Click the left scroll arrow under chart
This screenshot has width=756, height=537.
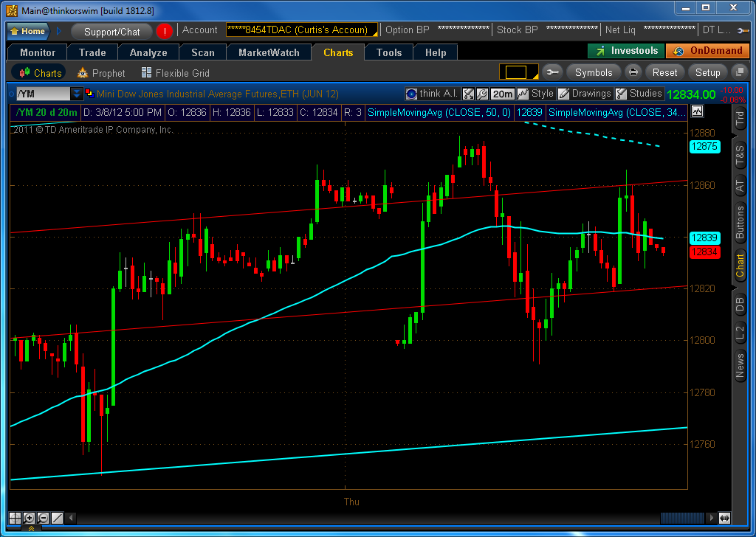[x=72, y=519]
